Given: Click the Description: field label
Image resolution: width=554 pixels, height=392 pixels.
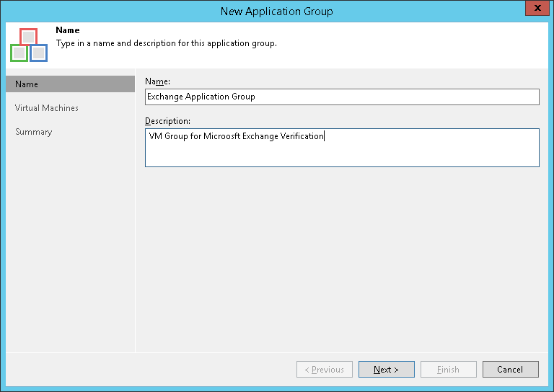Looking at the screenshot, I should click(167, 120).
